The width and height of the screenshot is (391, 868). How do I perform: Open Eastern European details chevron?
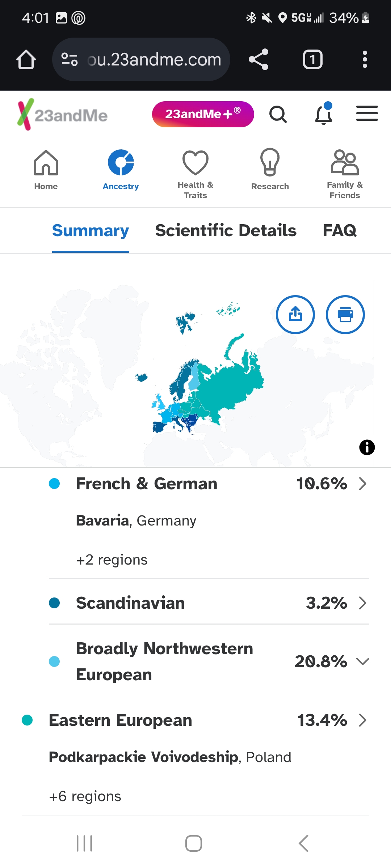(363, 720)
